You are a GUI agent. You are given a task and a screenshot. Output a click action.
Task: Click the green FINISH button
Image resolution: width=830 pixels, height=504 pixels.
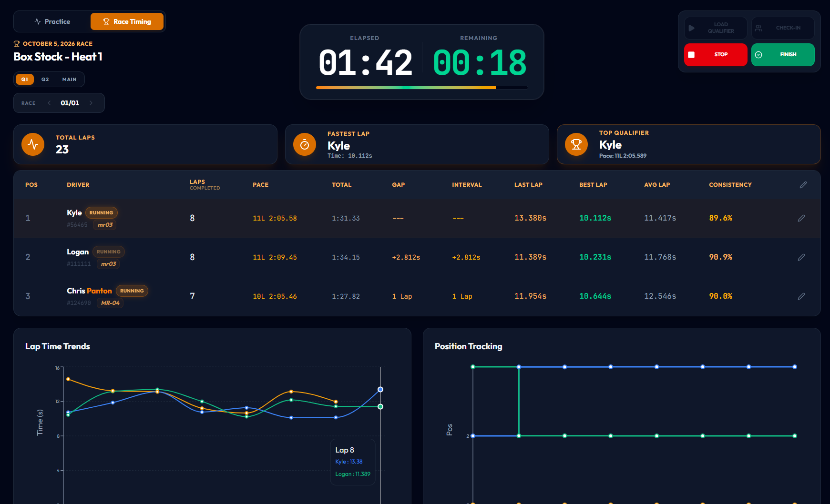pos(783,55)
